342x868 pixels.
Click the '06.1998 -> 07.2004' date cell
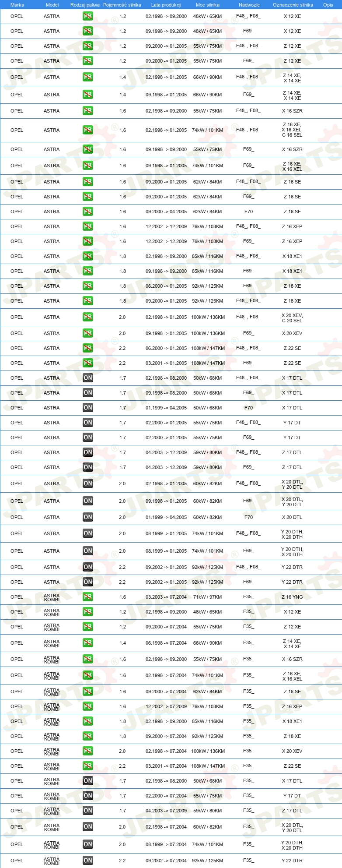coord(166,643)
